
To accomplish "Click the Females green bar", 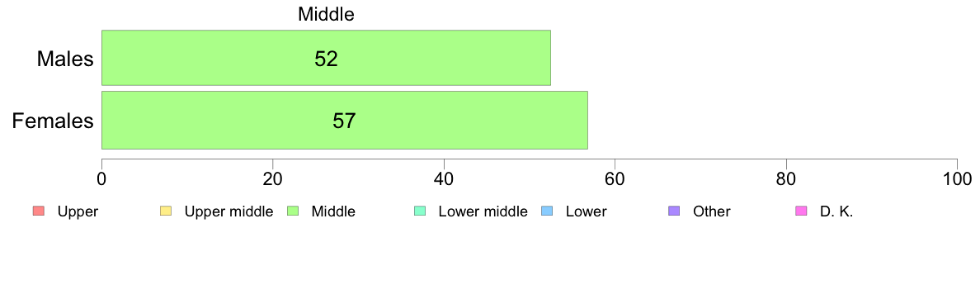I will [x=344, y=120].
